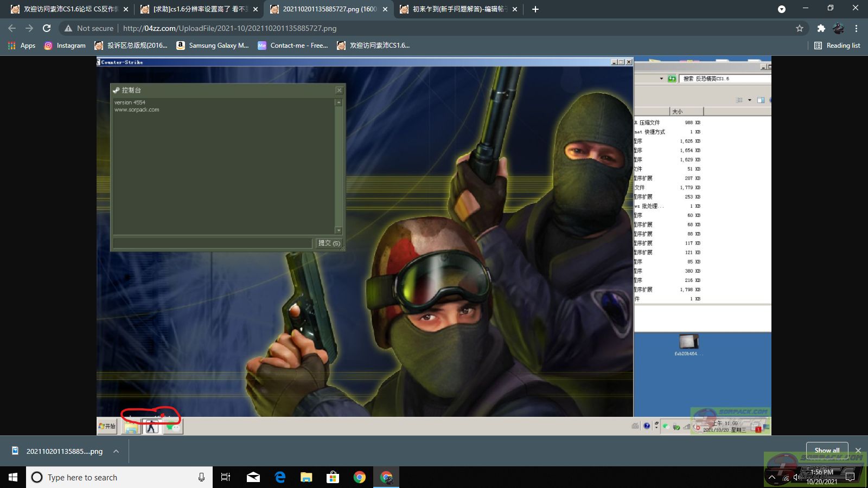Screen dimensions: 868x488
Task: Show hidden system tray icons
Action: (x=771, y=477)
